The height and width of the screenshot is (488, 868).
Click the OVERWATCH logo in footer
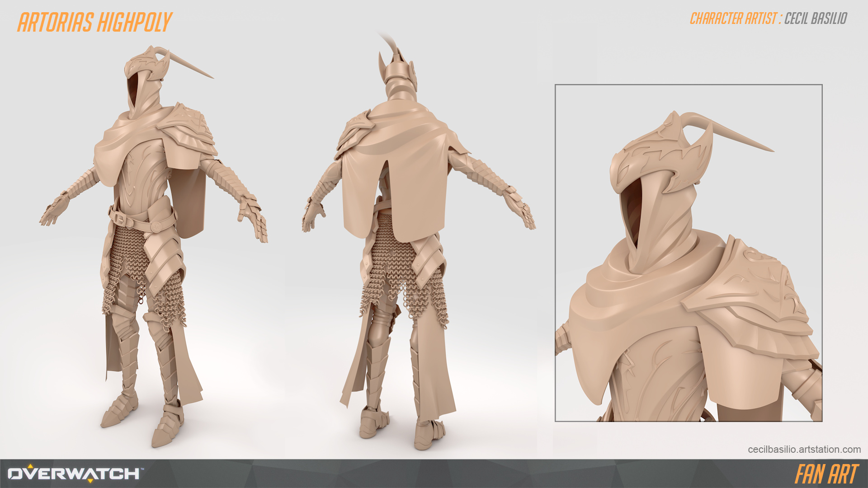(x=75, y=473)
